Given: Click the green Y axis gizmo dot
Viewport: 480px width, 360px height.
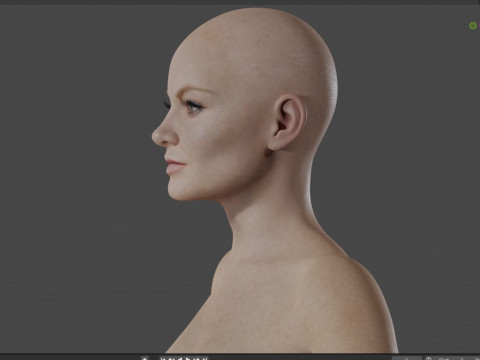Looking at the screenshot, I should click(473, 26).
